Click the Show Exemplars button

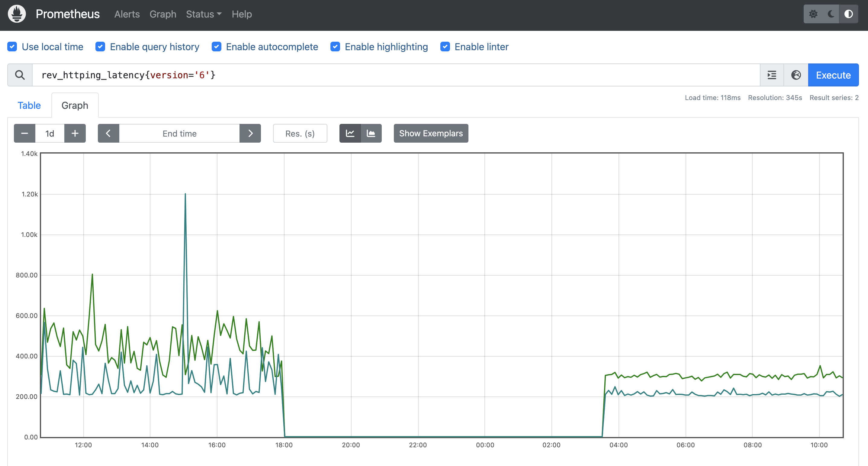[431, 133]
